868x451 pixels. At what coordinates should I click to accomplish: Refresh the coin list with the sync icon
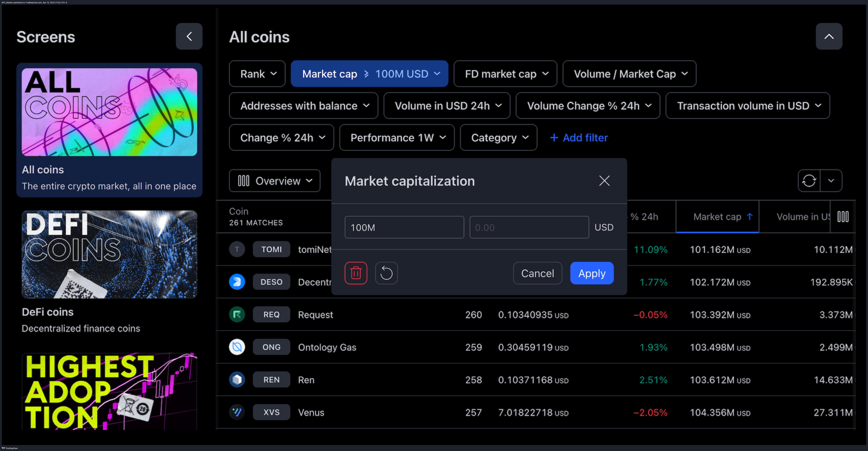click(809, 181)
